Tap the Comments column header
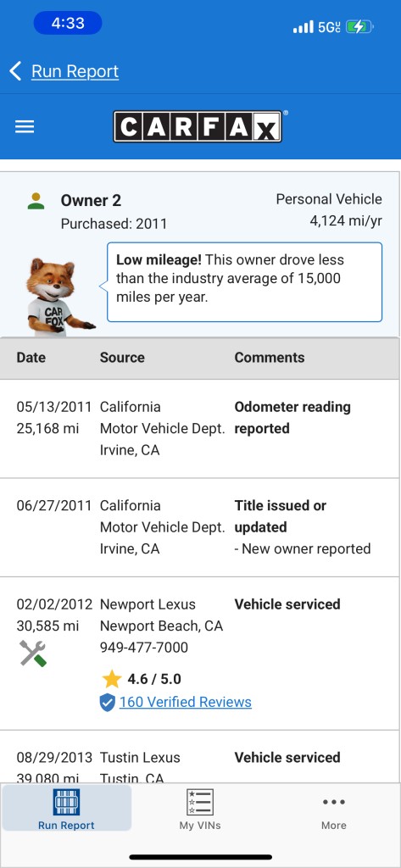 [270, 358]
